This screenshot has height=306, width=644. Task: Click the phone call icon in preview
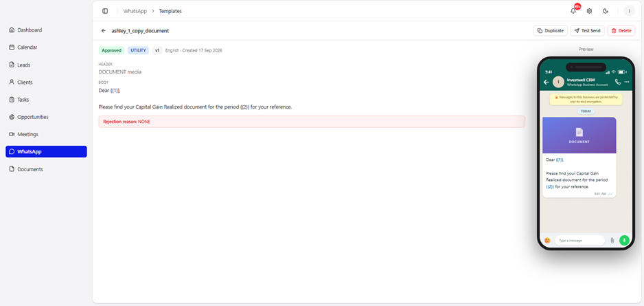[618, 82]
